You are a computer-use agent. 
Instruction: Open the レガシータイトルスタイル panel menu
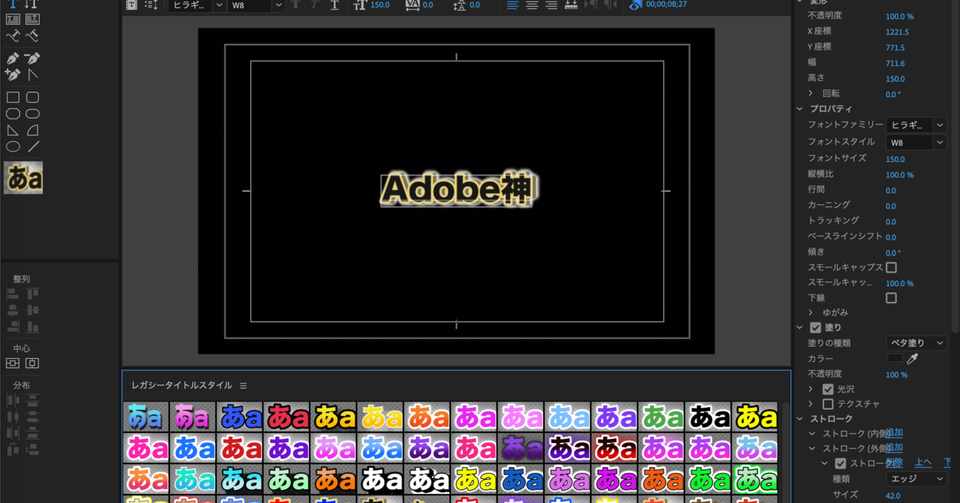coord(244,386)
